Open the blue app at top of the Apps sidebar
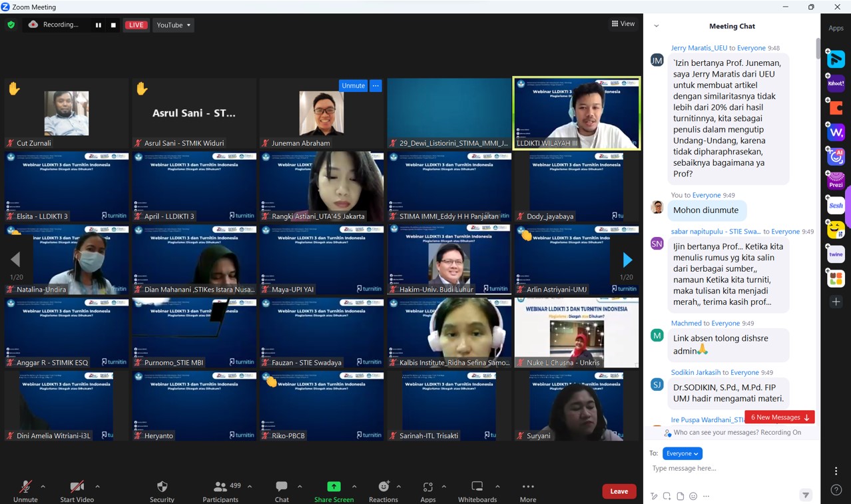 (836, 59)
